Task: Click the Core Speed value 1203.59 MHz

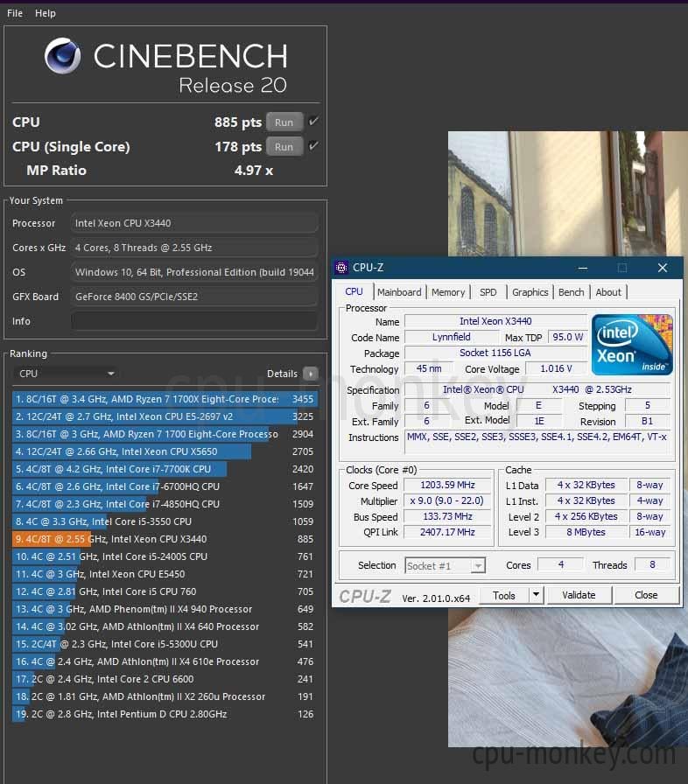Action: 447,485
